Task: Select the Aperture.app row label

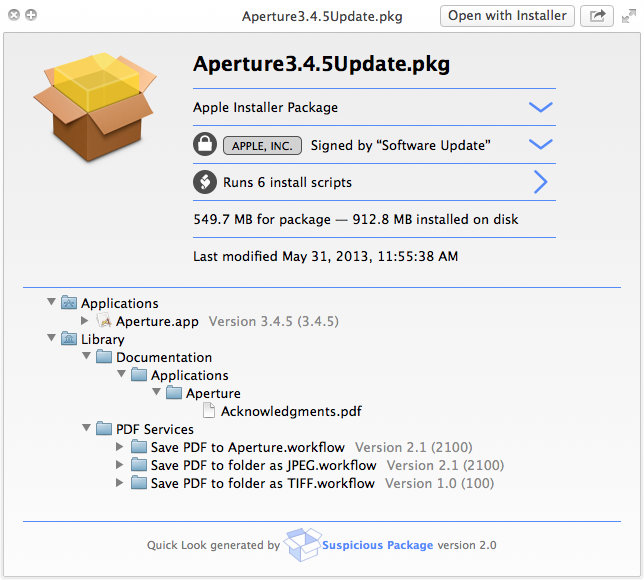Action: tap(157, 321)
